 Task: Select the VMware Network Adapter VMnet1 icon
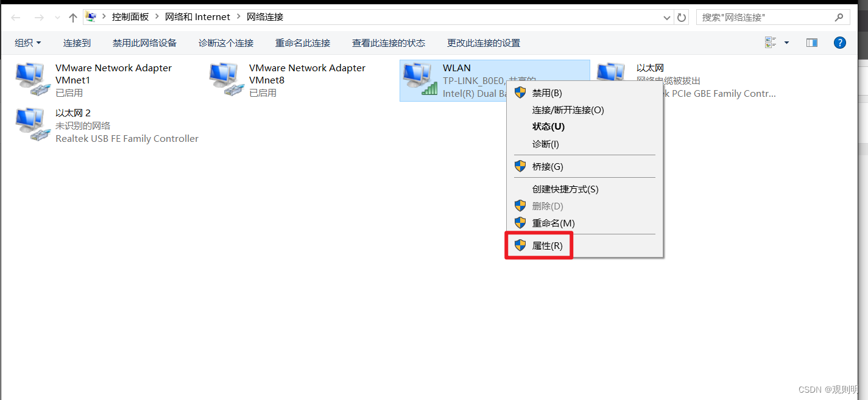coord(33,80)
